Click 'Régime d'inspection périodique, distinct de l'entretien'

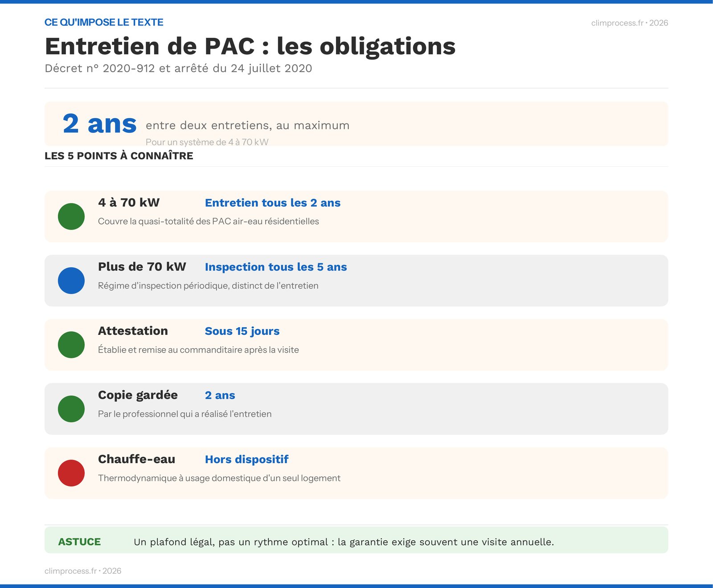(208, 285)
